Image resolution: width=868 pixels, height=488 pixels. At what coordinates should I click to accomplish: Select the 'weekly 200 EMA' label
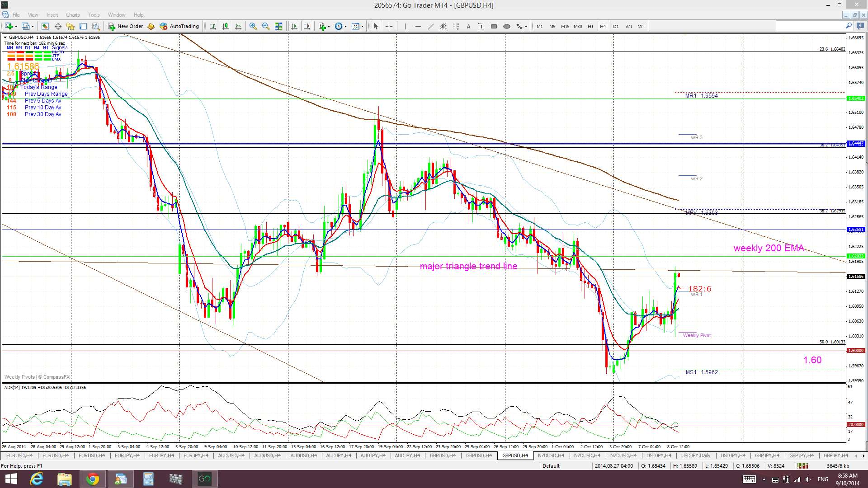click(x=769, y=248)
